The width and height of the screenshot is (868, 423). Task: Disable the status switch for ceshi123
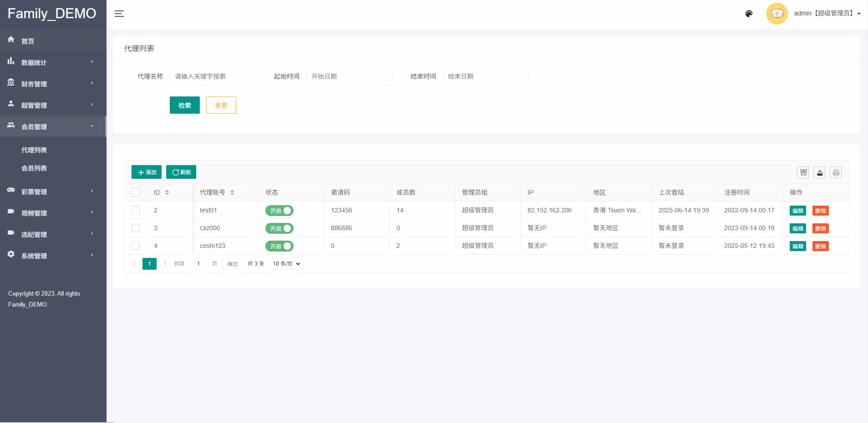279,246
